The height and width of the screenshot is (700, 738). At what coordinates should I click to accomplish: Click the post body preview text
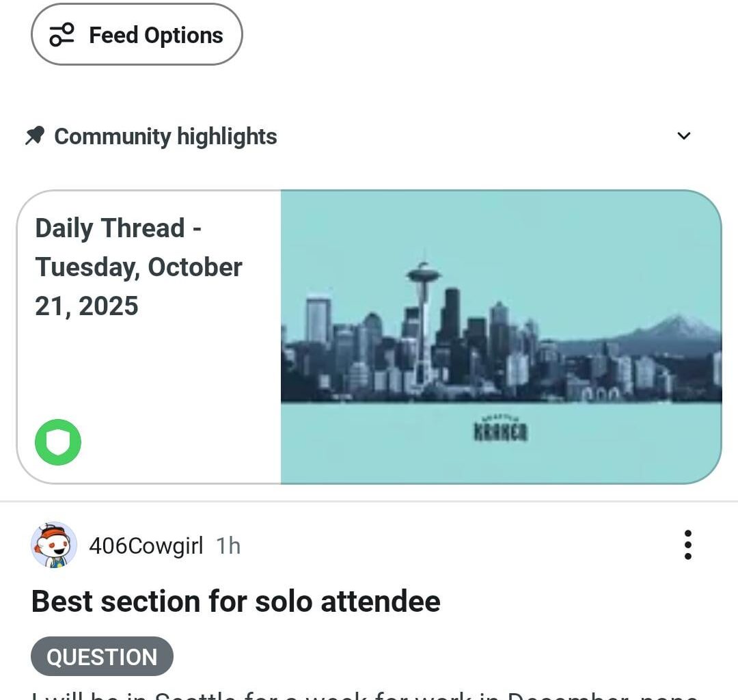342,696
